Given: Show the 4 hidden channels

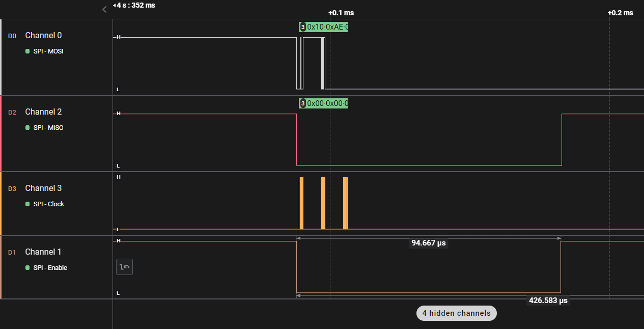Looking at the screenshot, I should pyautogui.click(x=456, y=313).
